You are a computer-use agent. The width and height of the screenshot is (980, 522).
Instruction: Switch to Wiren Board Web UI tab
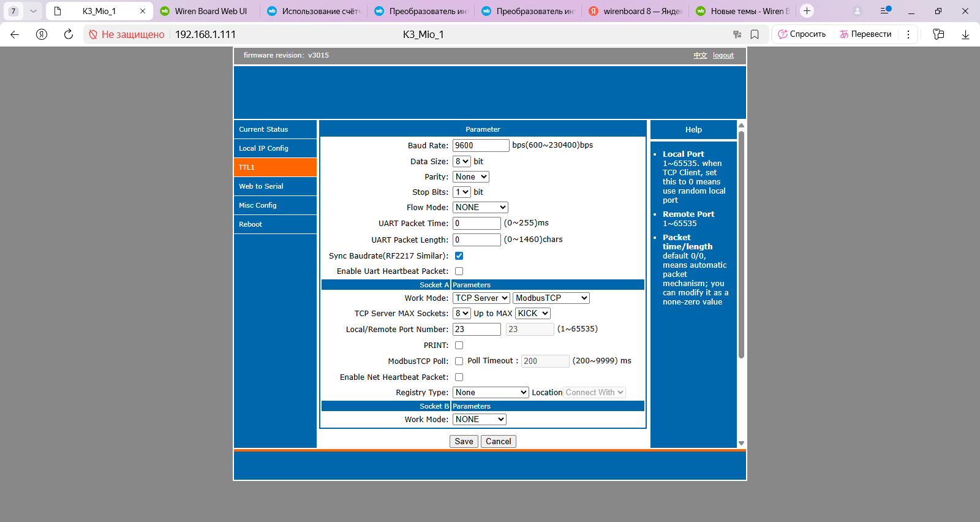205,11
